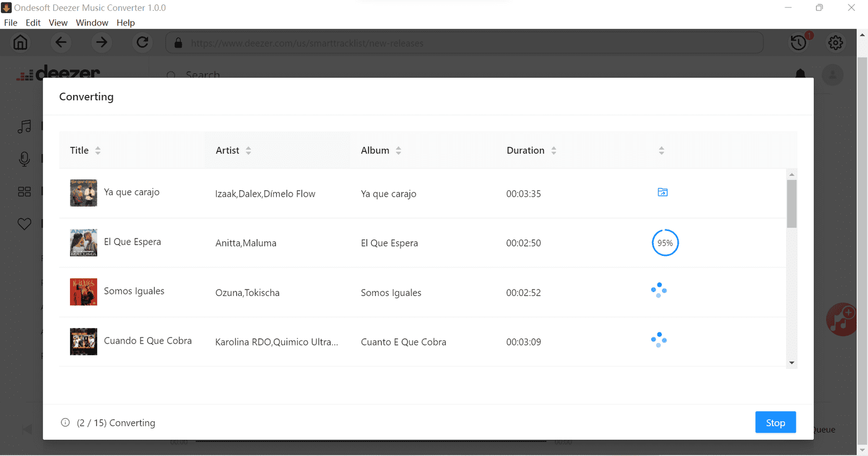
Task: Navigate forward with the right arrow
Action: pos(101,42)
